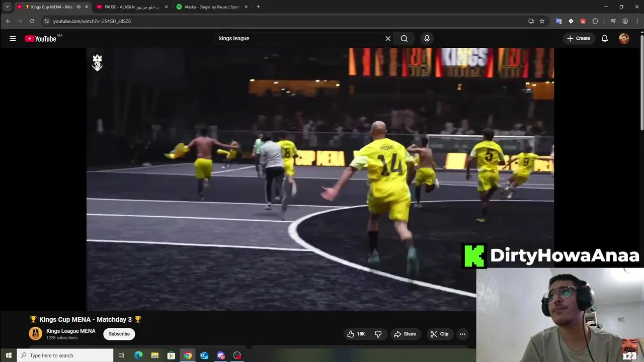Open the Create button menu
Screen dimensions: 644x362
coord(579,38)
